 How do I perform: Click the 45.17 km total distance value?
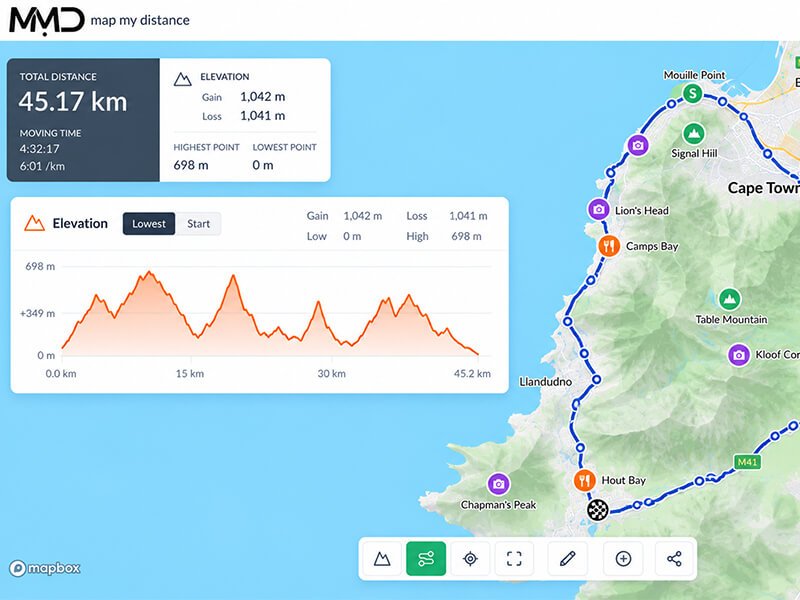point(73,102)
